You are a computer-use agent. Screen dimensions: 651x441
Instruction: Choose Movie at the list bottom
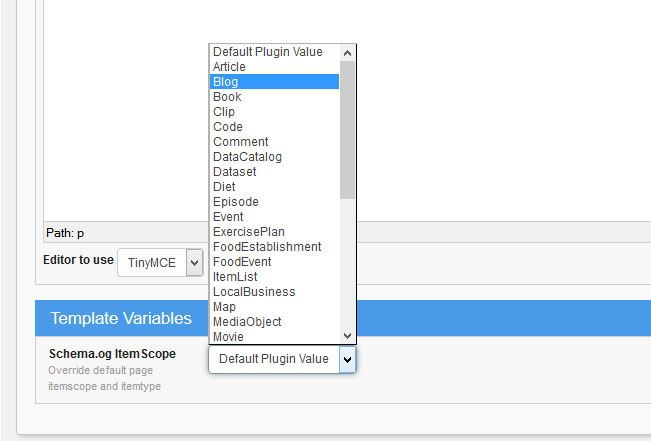(x=274, y=336)
